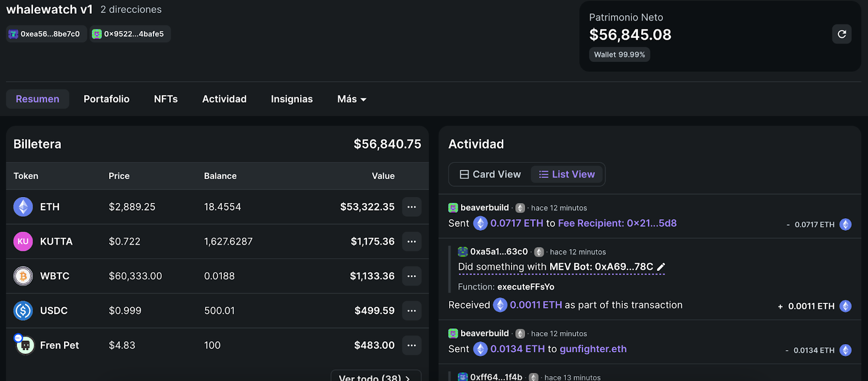Switch activity to Card View
868x381 pixels.
click(x=490, y=174)
